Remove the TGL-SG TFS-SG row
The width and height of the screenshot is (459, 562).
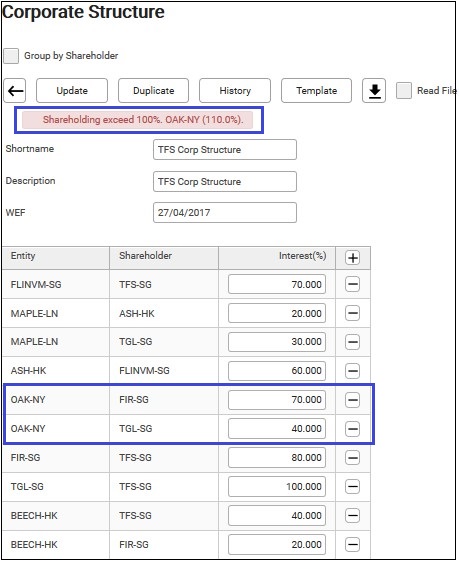point(353,486)
